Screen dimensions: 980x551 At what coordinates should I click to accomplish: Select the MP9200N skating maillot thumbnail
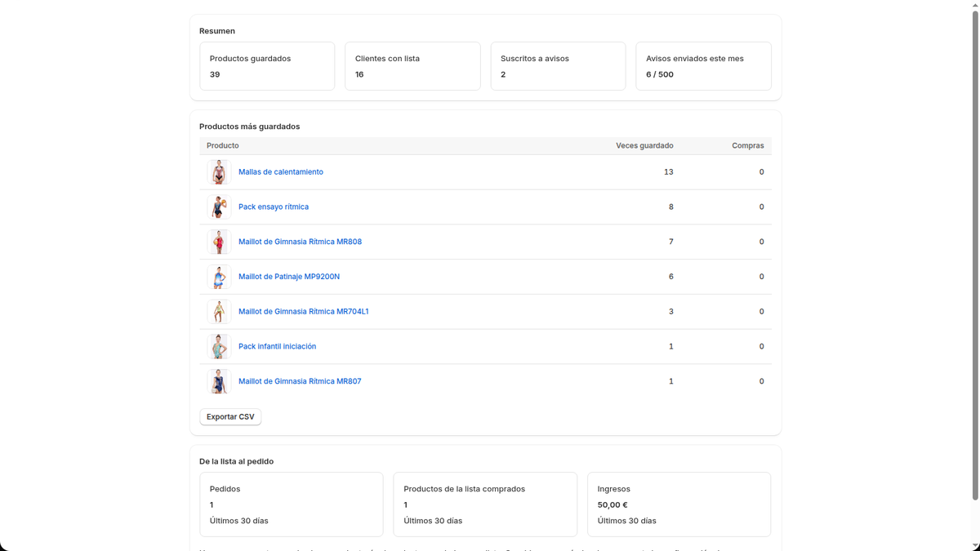[x=219, y=277]
